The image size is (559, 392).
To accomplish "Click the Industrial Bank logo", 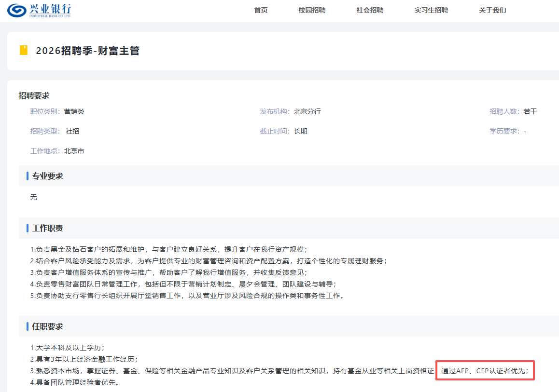I will 40,10.
